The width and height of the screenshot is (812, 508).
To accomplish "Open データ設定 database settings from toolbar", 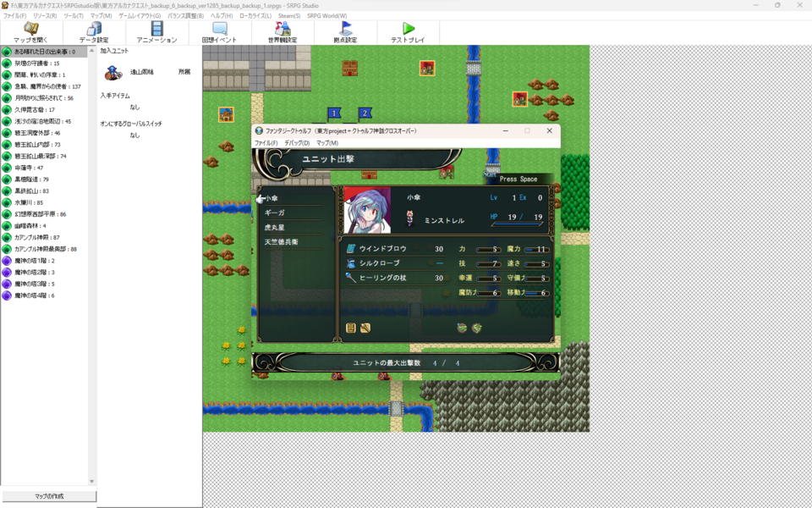I will click(94, 29).
